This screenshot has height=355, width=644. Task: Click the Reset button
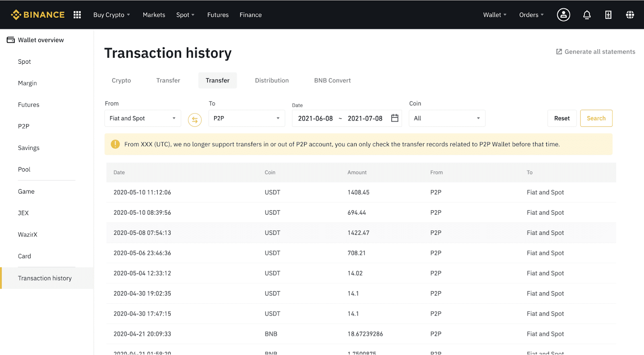point(561,118)
